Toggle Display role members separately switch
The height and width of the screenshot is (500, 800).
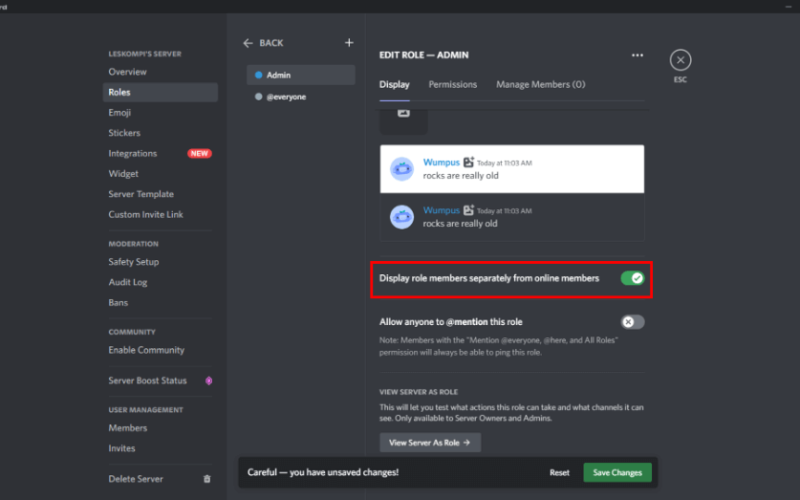[632, 278]
